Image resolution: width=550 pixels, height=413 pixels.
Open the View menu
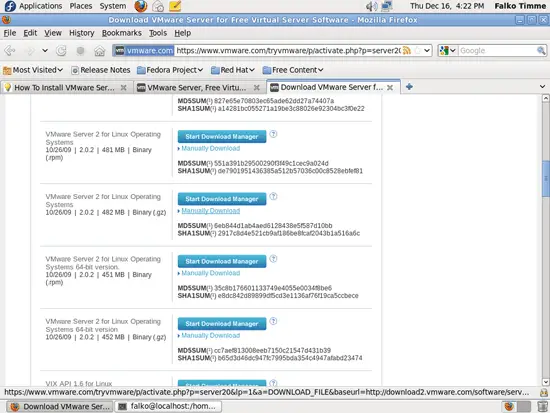pos(53,33)
